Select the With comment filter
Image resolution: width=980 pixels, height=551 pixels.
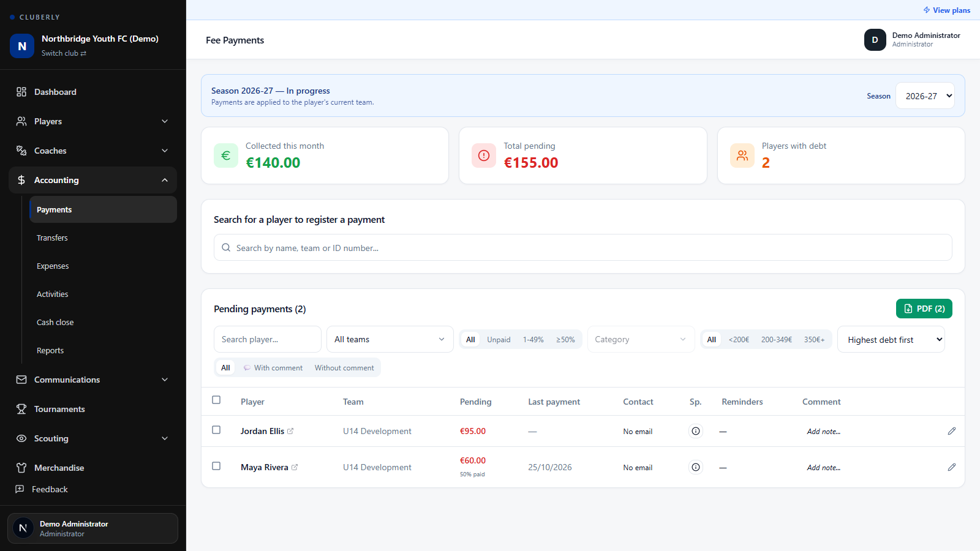(273, 368)
